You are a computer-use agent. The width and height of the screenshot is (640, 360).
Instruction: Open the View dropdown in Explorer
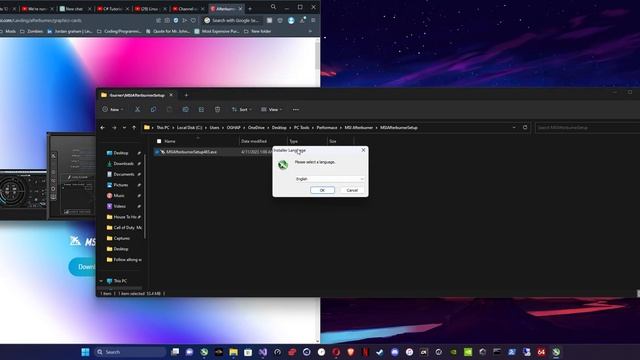(x=271, y=109)
